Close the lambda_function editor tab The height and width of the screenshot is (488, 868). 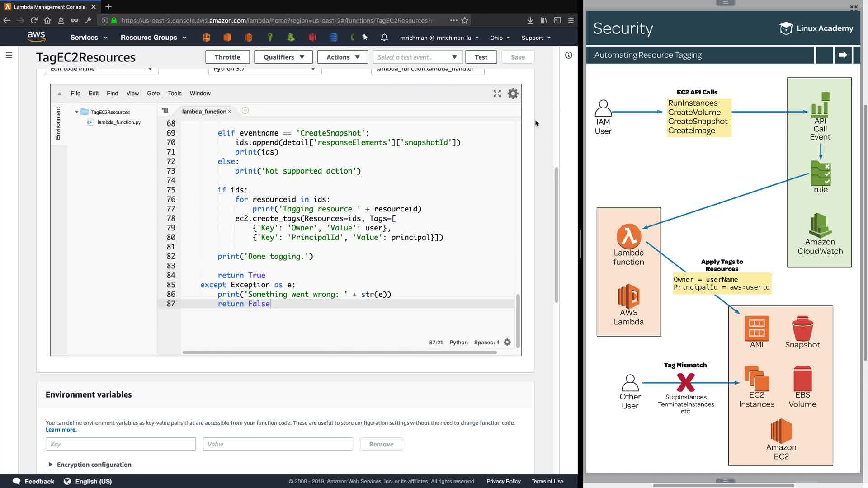[x=230, y=112]
